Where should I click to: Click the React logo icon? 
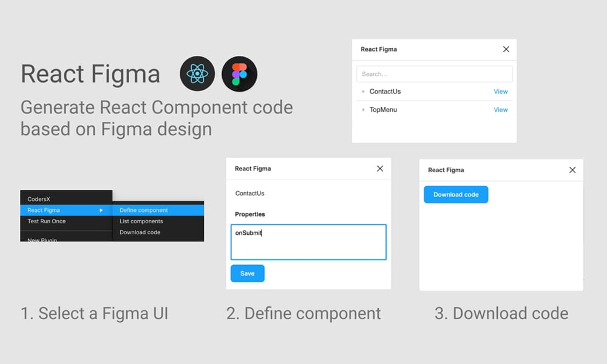coord(197,73)
